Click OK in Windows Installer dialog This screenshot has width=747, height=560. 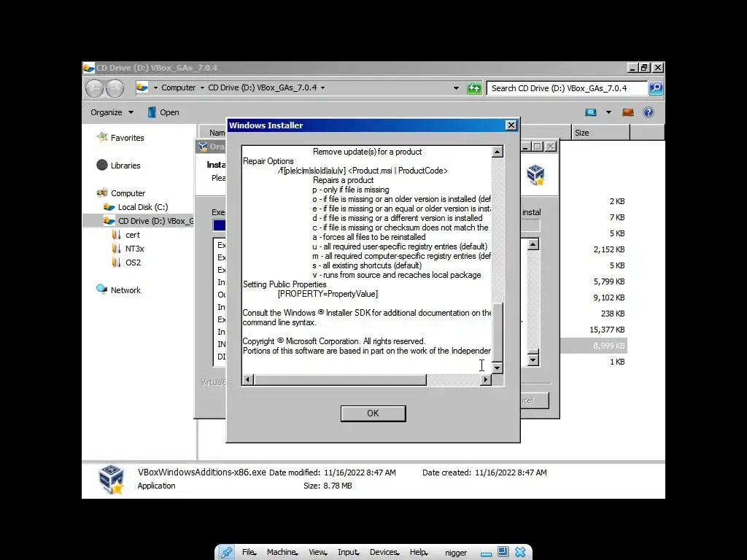point(373,413)
